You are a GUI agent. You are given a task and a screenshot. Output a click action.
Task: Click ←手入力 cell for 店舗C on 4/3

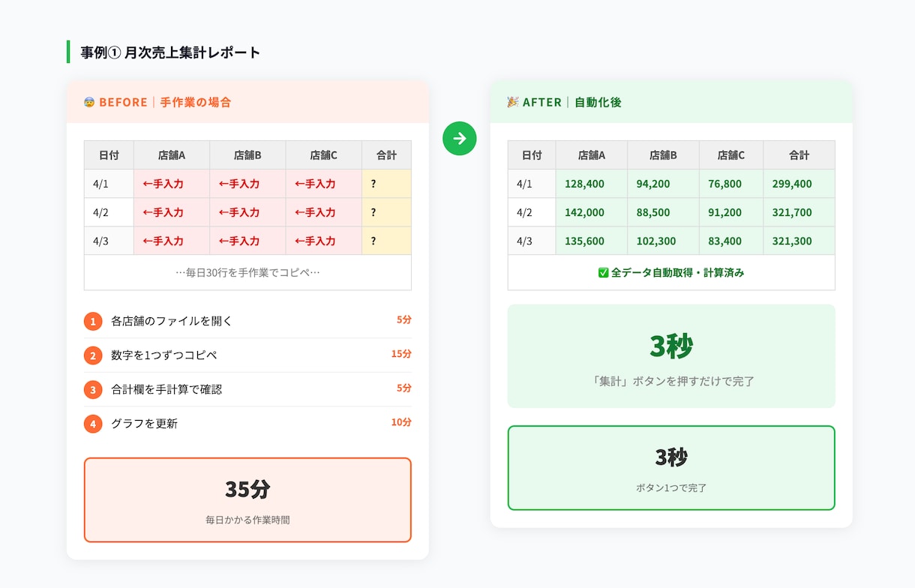(x=324, y=241)
